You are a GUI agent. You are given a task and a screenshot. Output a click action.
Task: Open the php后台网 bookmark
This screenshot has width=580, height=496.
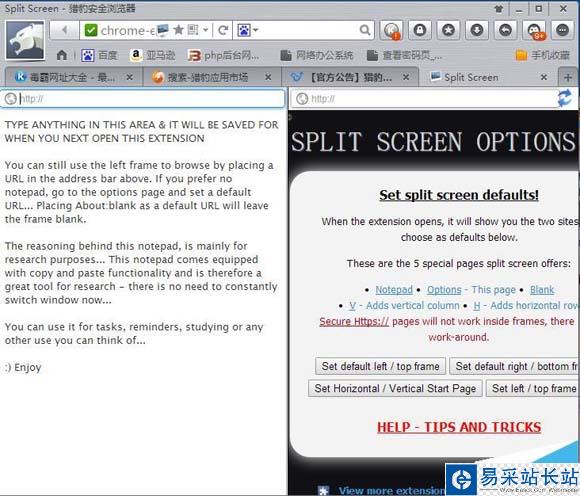(223, 55)
